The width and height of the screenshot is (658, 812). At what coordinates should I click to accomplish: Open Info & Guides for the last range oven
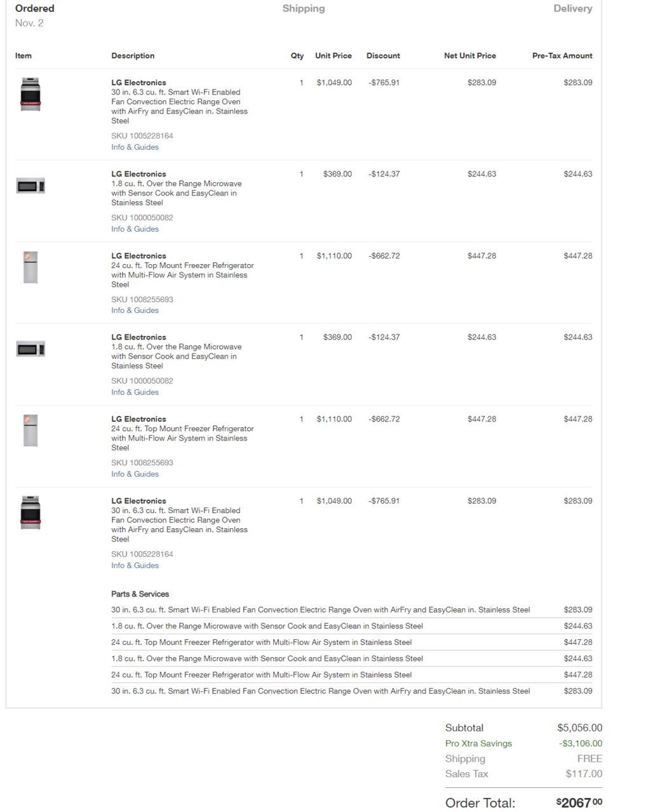coord(135,566)
